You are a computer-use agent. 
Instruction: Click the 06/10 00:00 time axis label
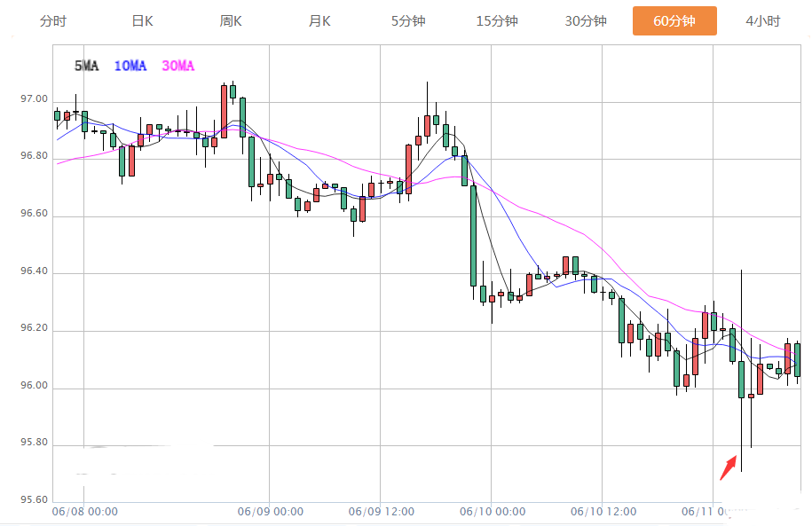[493, 512]
